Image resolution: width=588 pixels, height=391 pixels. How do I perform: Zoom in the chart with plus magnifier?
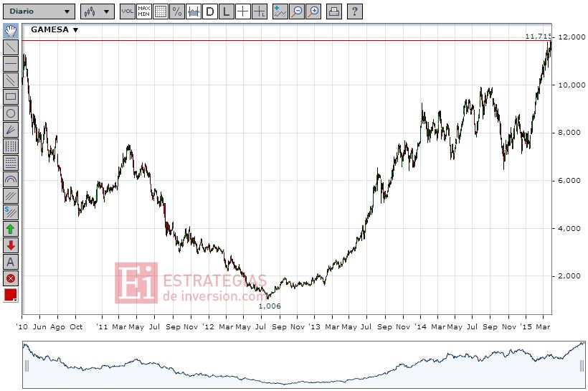[313, 11]
